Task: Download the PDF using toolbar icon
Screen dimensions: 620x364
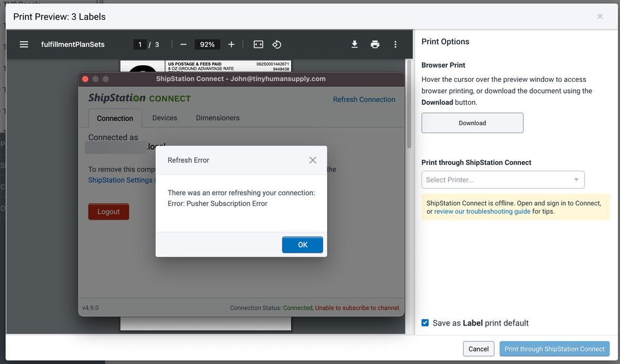Action: click(354, 45)
